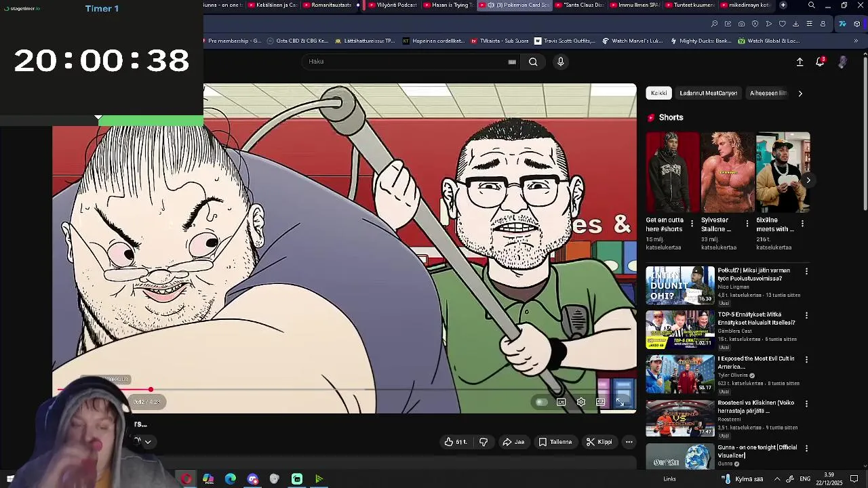Switch to the Tunteet kuumeni tab

pyautogui.click(x=690, y=5)
